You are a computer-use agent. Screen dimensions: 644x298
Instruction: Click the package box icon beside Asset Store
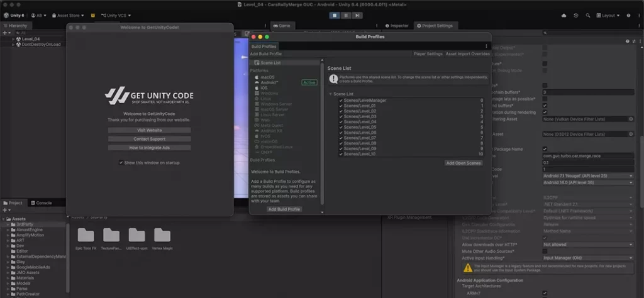click(93, 15)
